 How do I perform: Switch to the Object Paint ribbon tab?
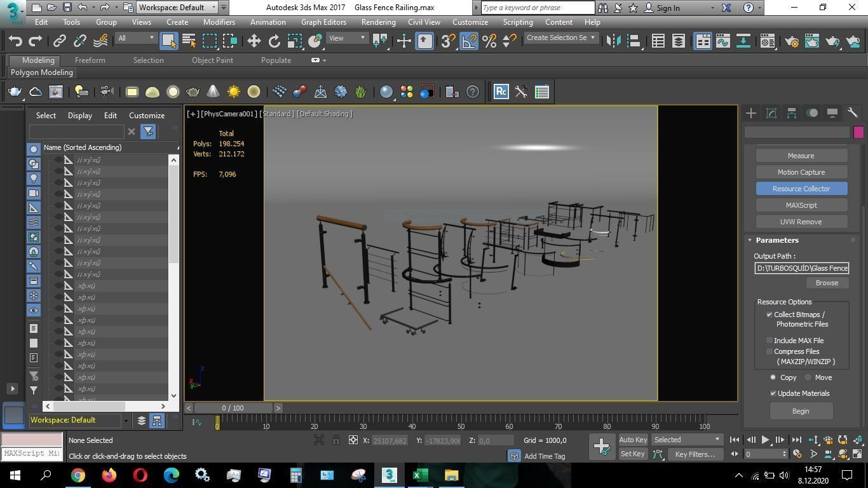tap(212, 60)
